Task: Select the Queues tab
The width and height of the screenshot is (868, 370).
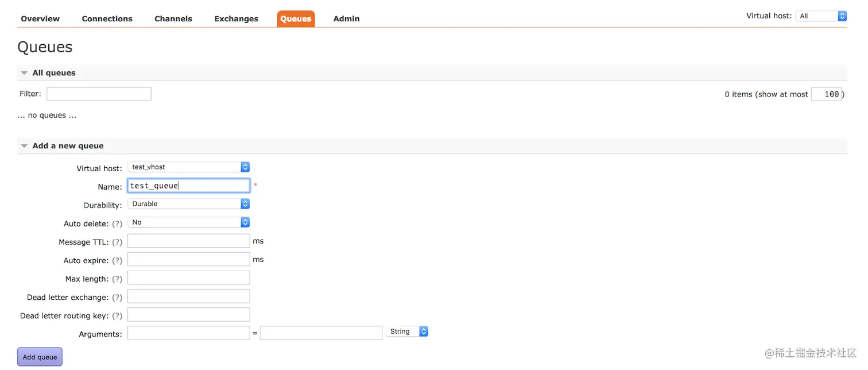Action: coord(296,18)
